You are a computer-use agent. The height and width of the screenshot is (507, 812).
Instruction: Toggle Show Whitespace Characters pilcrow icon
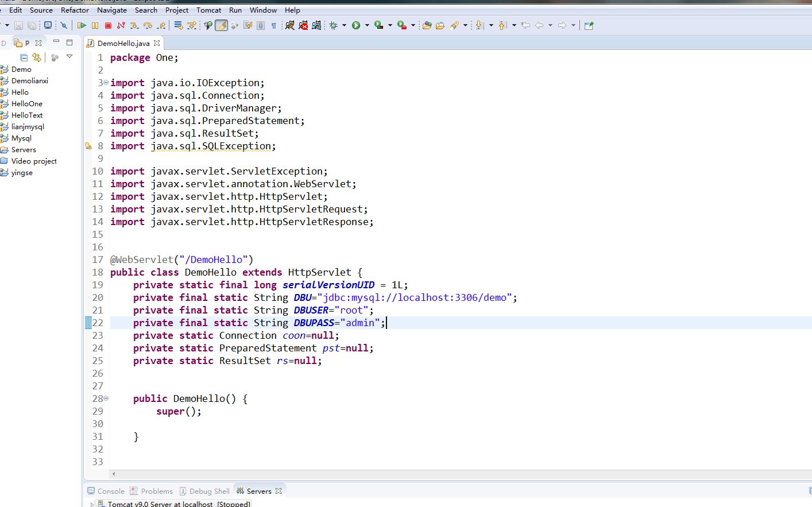click(x=274, y=25)
